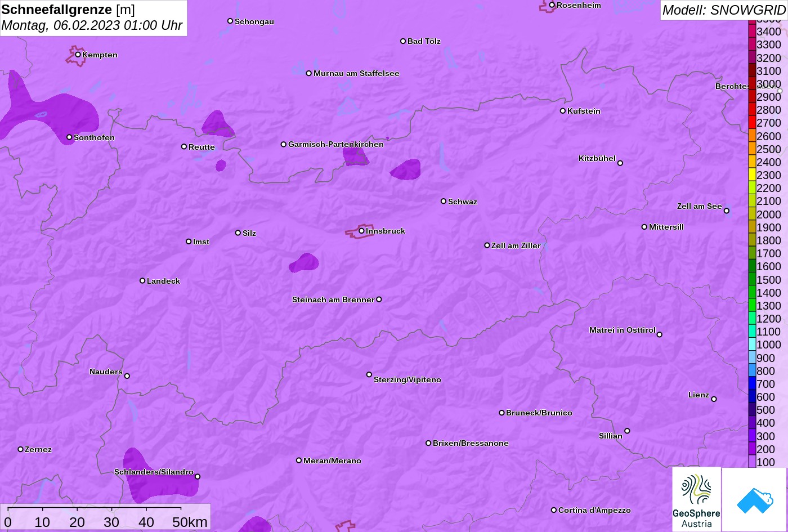Image resolution: width=788 pixels, height=532 pixels.
Task: Click the Kempten city marker dot
Action: pyautogui.click(x=78, y=55)
